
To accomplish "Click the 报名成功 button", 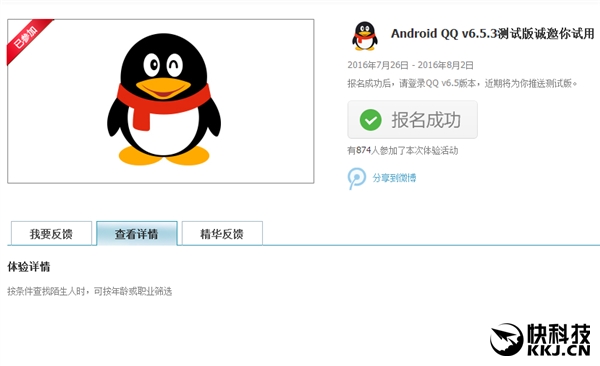I will [412, 120].
